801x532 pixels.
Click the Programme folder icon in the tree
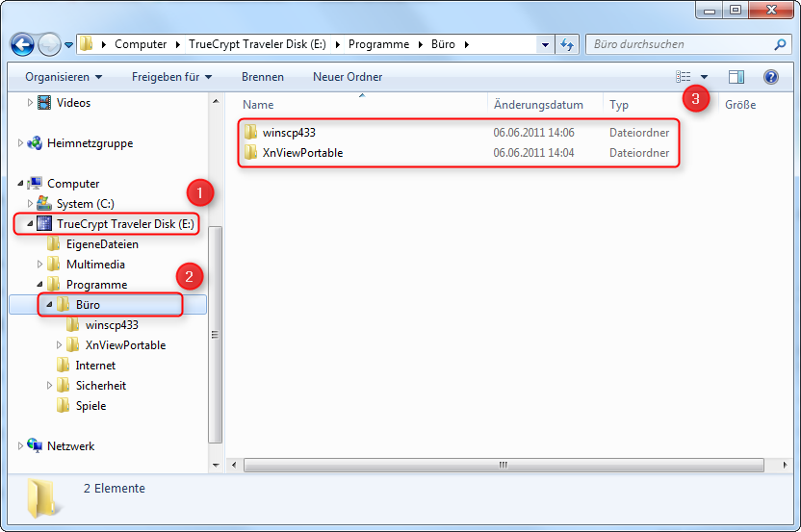54,284
